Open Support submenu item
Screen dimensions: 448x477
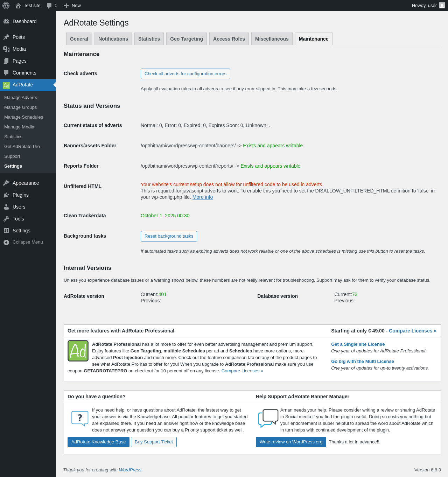point(12,156)
